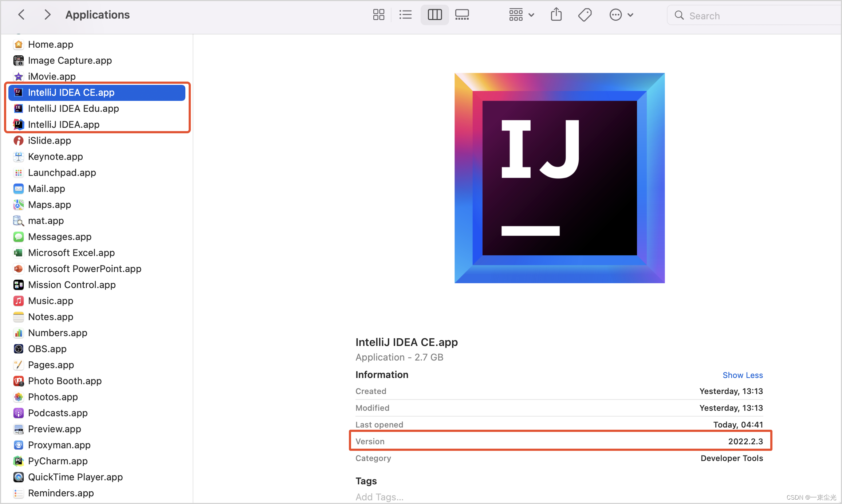This screenshot has height=504, width=842.
Task: Select Music.app from the list
Action: point(50,300)
